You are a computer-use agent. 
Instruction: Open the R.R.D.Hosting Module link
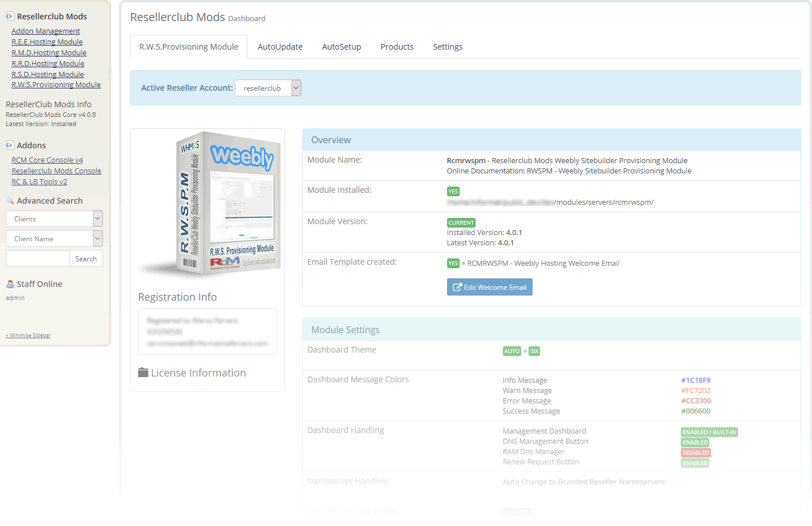click(48, 64)
